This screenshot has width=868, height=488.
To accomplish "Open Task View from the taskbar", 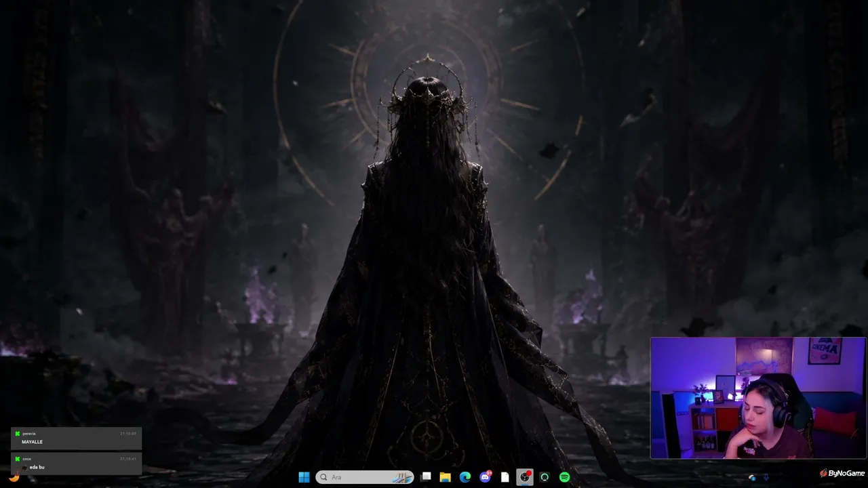I will pos(426,477).
